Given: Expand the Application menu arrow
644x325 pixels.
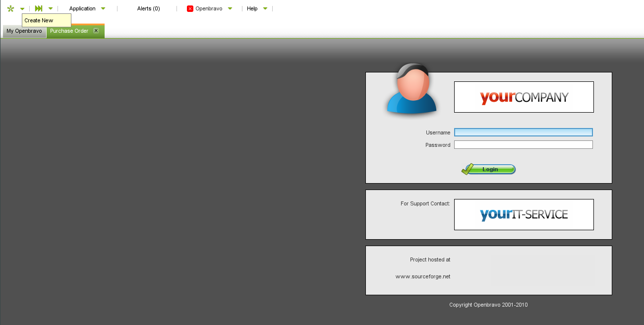Looking at the screenshot, I should tap(103, 9).
